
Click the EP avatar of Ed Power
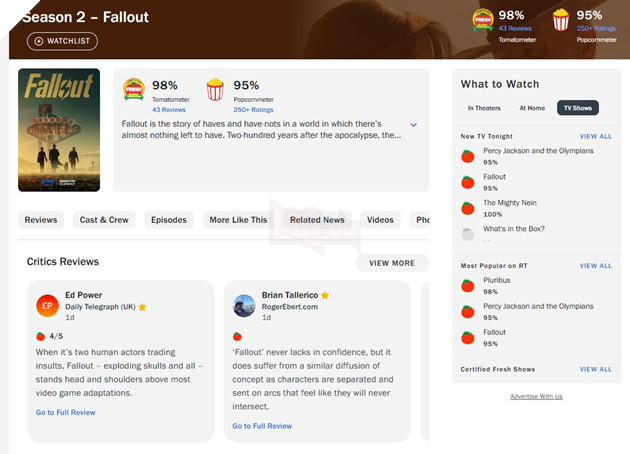(x=47, y=306)
